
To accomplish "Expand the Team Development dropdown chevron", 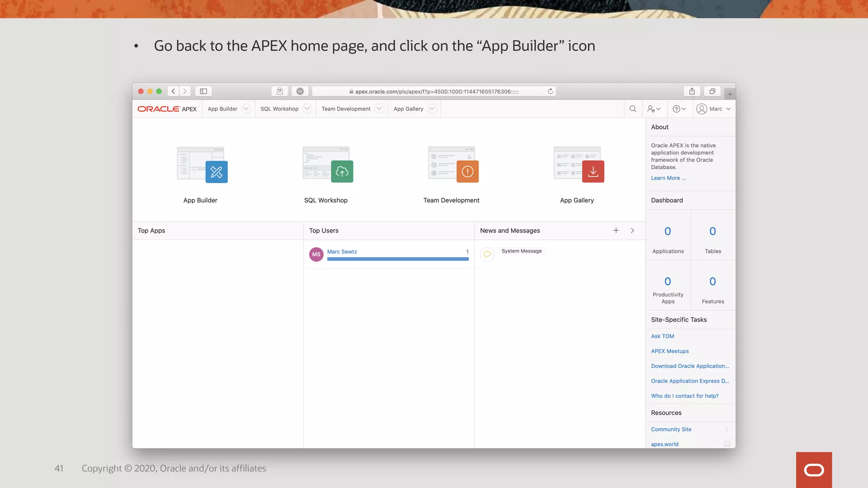I will 379,108.
